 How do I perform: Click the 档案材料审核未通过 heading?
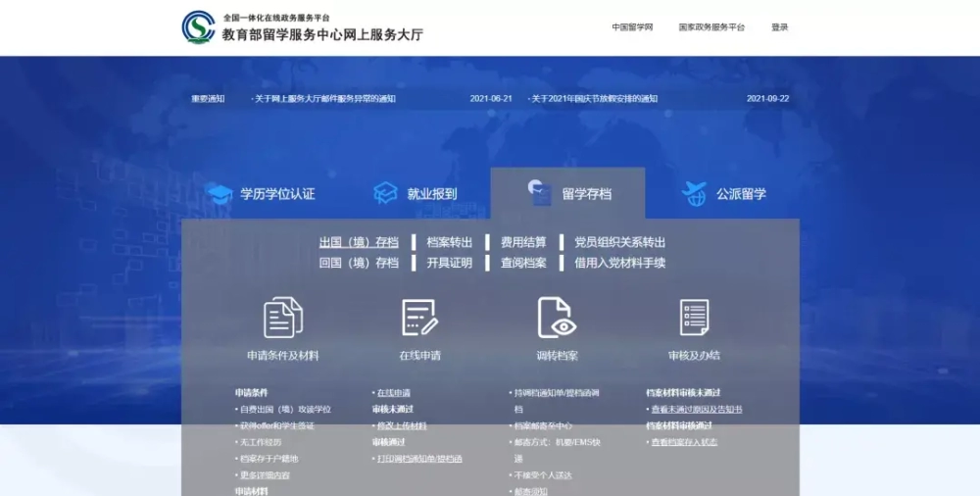point(683,393)
